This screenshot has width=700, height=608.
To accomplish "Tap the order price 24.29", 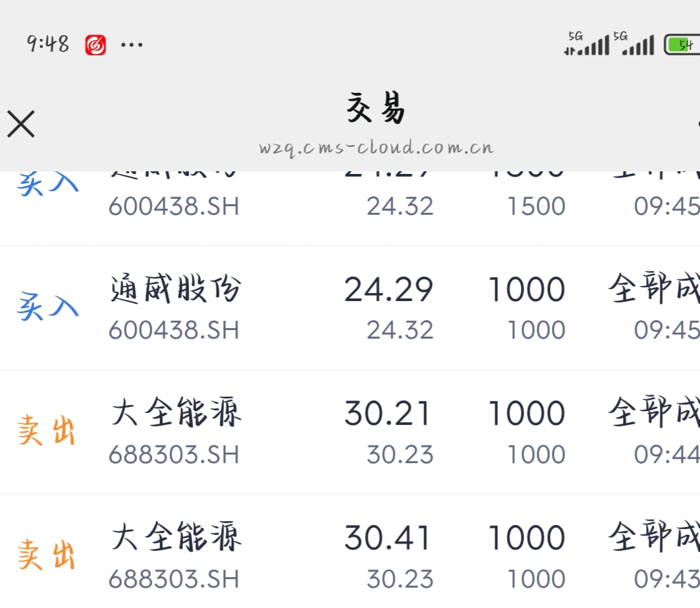I will [389, 289].
